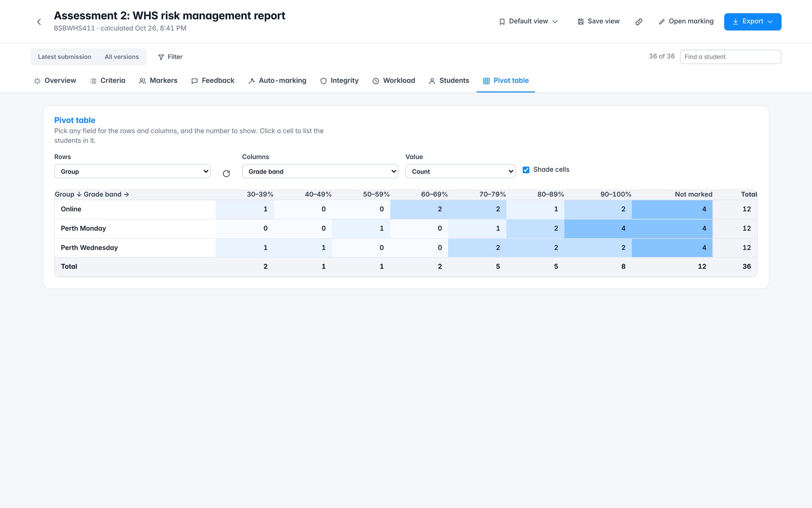812x508 pixels.
Task: Open marking via the pencil icon
Action: tap(662, 22)
